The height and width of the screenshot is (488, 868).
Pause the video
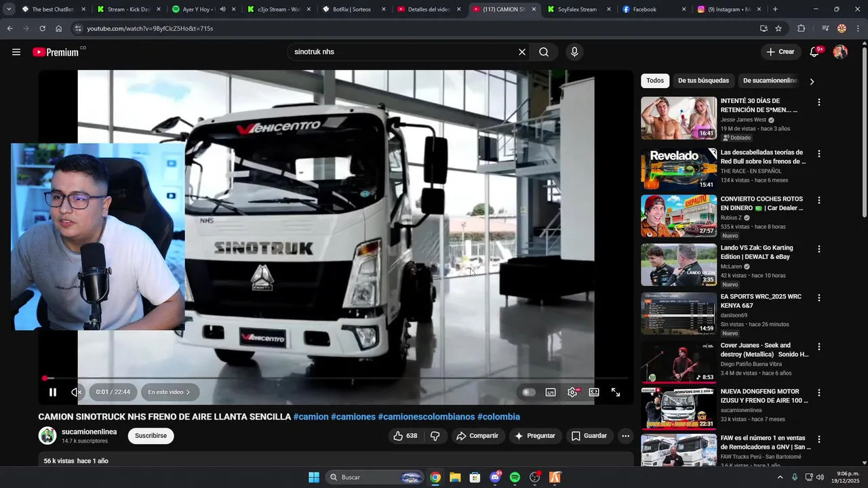click(x=53, y=392)
